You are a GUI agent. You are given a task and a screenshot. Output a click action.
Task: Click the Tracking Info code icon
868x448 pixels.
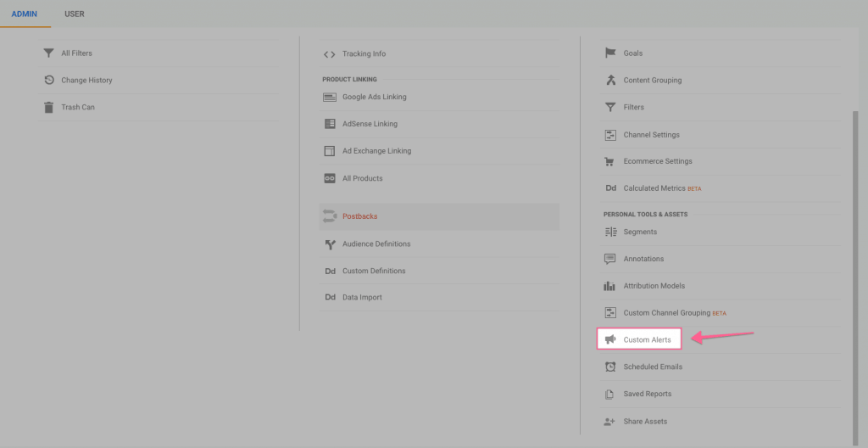coord(329,54)
